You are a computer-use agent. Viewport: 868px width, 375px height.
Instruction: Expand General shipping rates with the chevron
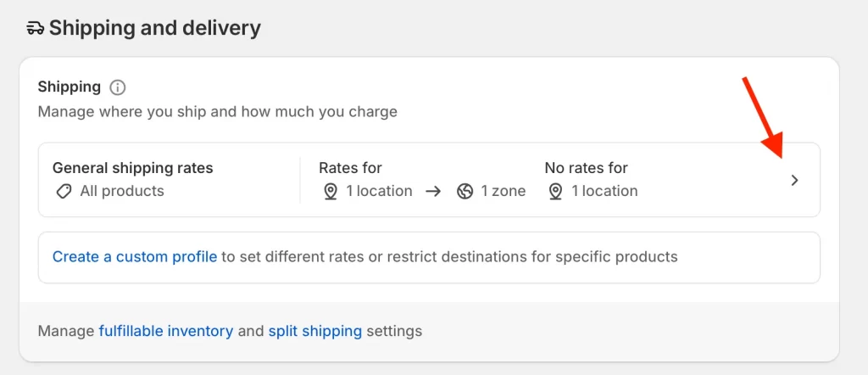point(794,180)
